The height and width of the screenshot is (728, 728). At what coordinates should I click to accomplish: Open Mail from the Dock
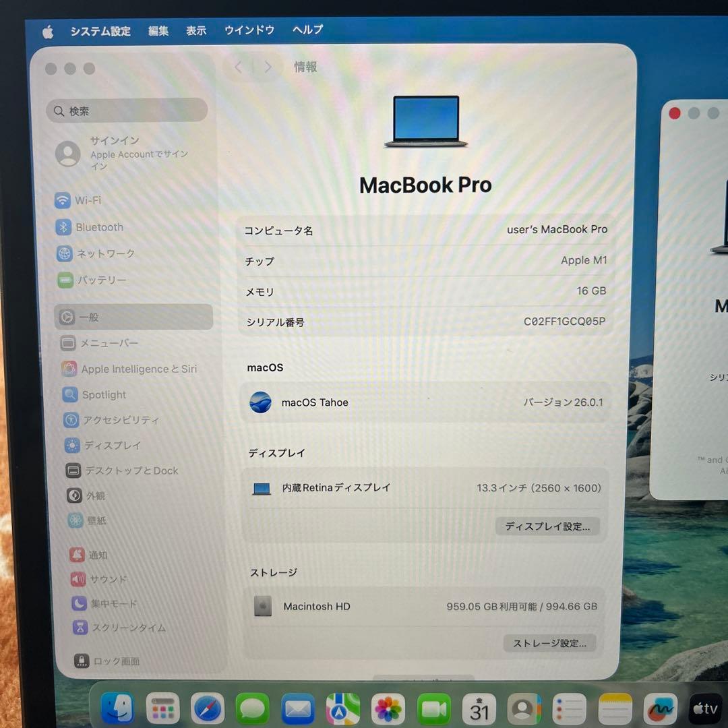(x=299, y=709)
